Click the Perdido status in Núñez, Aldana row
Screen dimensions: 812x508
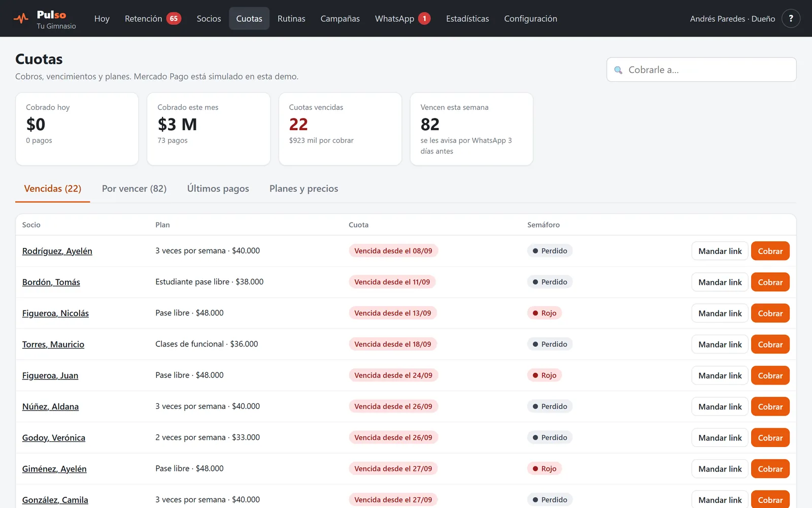550,406
